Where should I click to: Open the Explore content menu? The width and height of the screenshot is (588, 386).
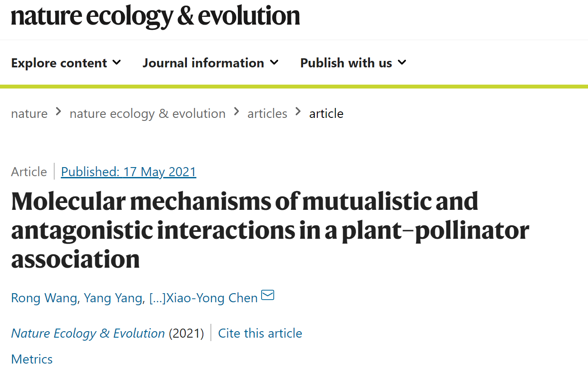click(59, 63)
